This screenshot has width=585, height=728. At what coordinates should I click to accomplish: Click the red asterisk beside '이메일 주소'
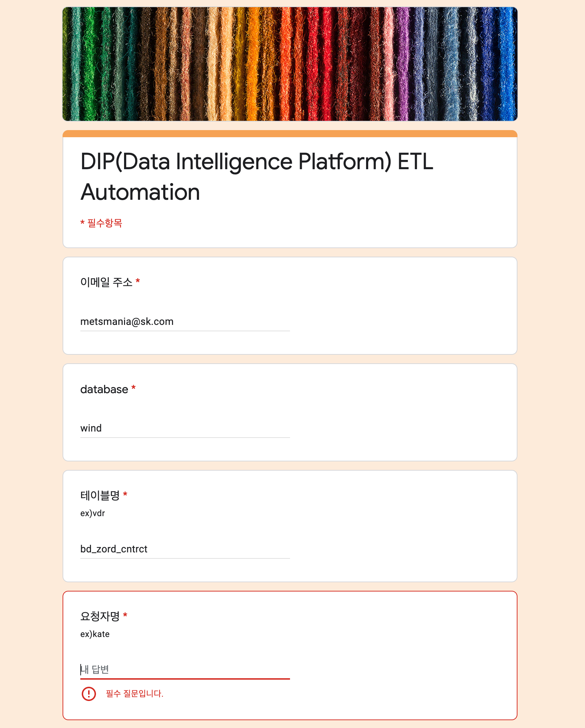click(x=138, y=282)
